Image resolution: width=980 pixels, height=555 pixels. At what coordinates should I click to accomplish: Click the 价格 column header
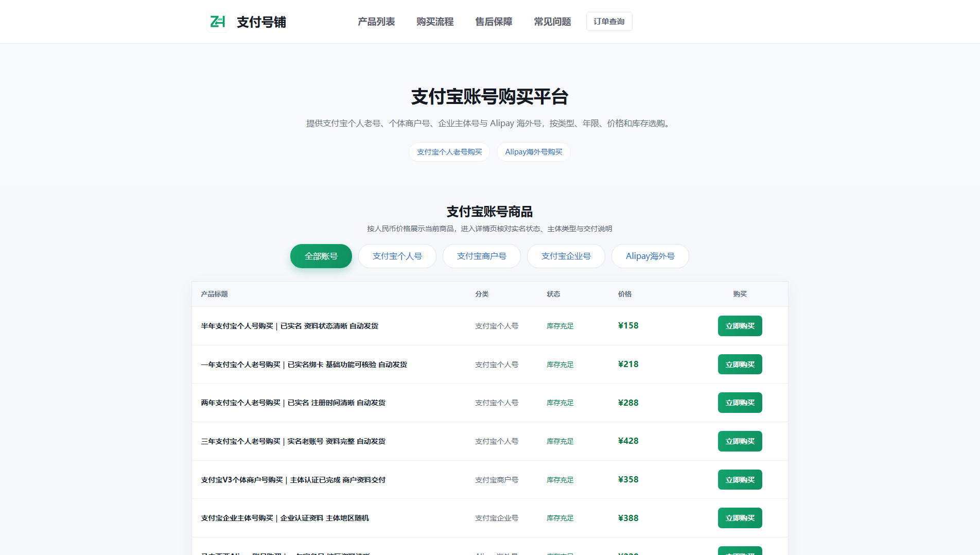coord(625,294)
